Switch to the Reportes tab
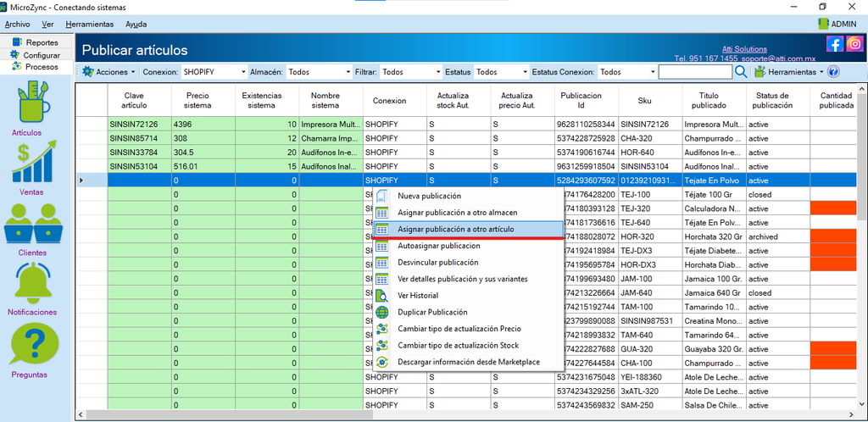868x422 pixels. (36, 42)
